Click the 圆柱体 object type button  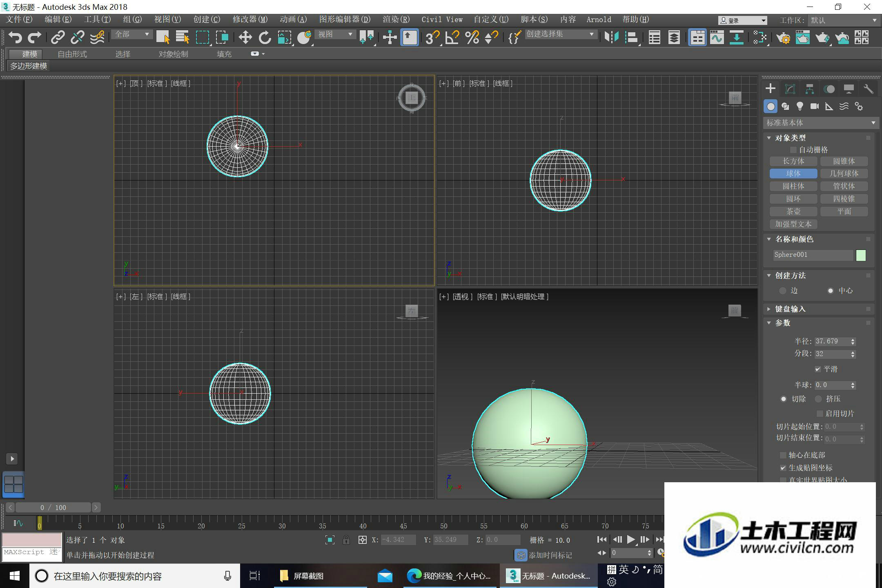coord(793,186)
